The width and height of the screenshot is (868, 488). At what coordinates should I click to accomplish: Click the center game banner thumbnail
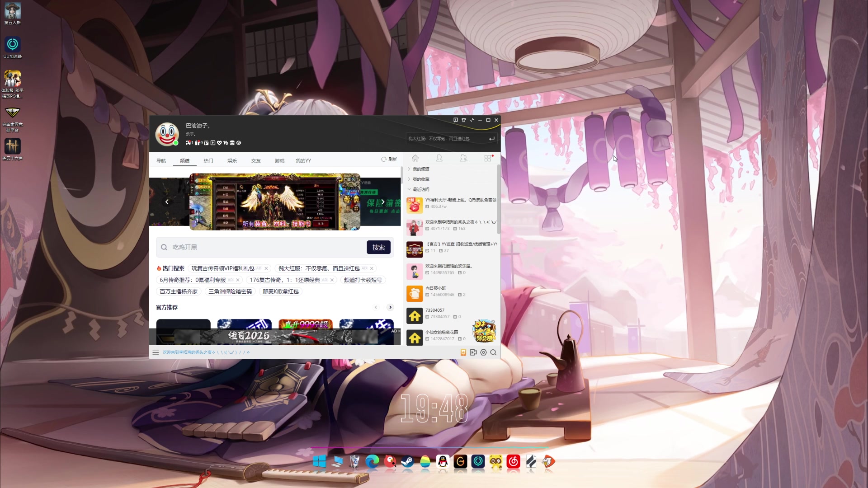coord(275,202)
